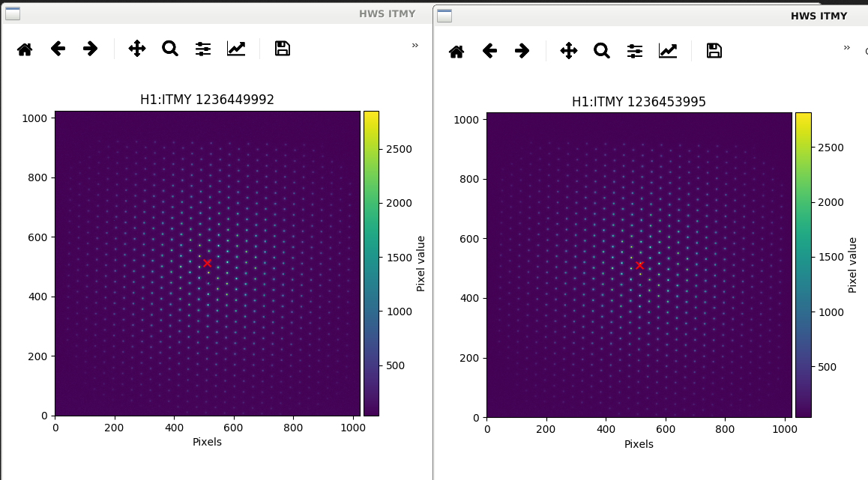Click Home icon in left plot toolbar

pos(25,49)
